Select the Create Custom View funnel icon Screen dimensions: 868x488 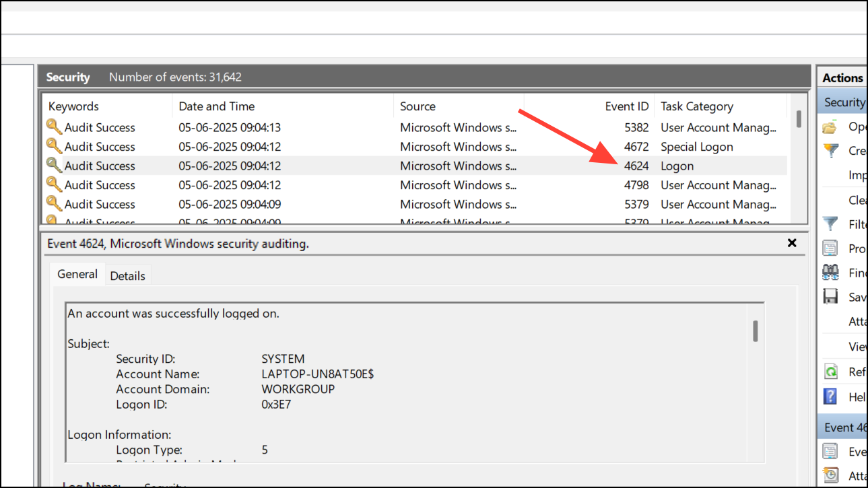pos(830,151)
